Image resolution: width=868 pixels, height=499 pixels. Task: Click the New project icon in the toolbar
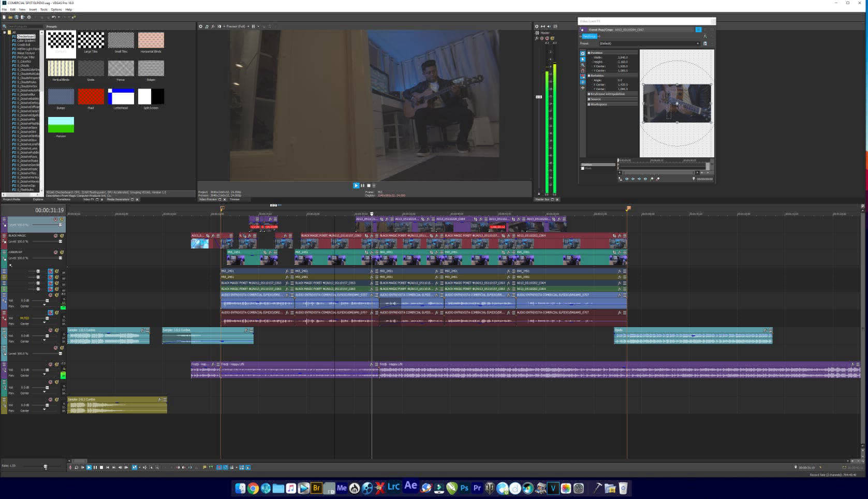click(4, 17)
